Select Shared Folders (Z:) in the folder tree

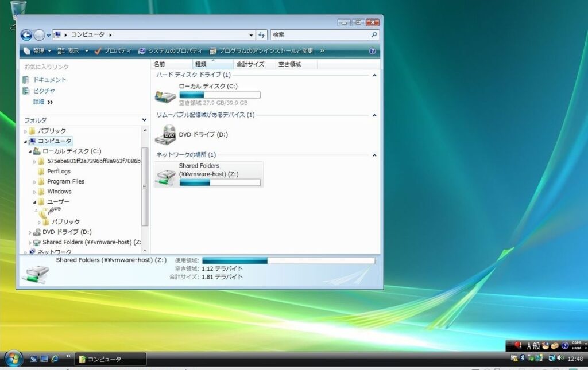[87, 242]
